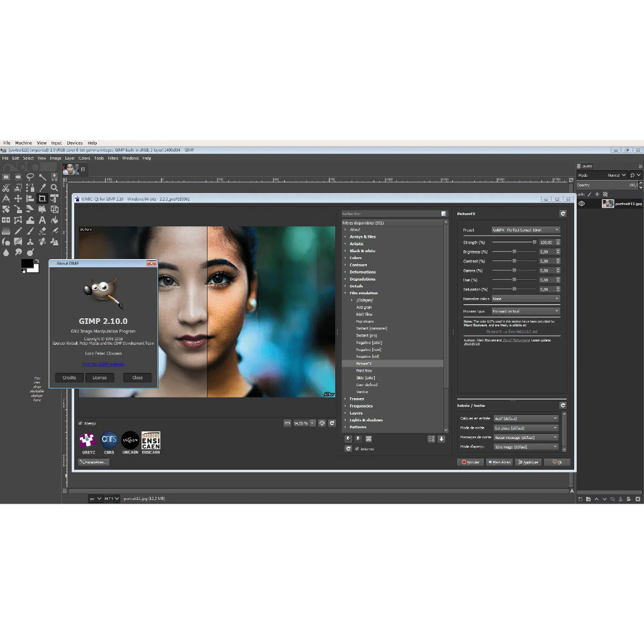Click the refresh icon on PictureFX panel
Image resolution: width=644 pixels, height=644 pixels.
pos(563,213)
